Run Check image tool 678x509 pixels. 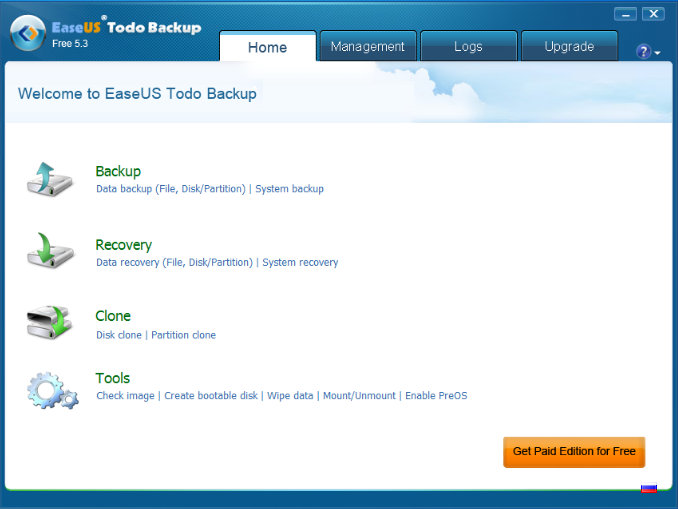tap(125, 396)
